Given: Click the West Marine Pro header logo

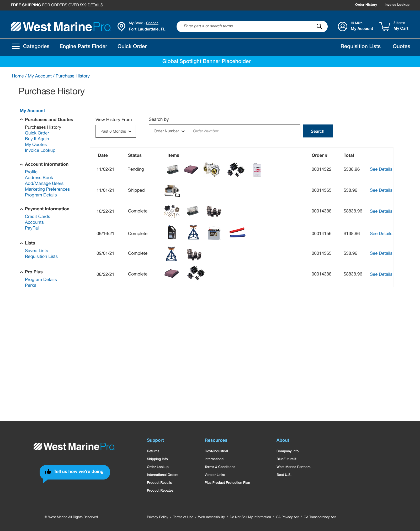Looking at the screenshot, I should click(x=61, y=27).
